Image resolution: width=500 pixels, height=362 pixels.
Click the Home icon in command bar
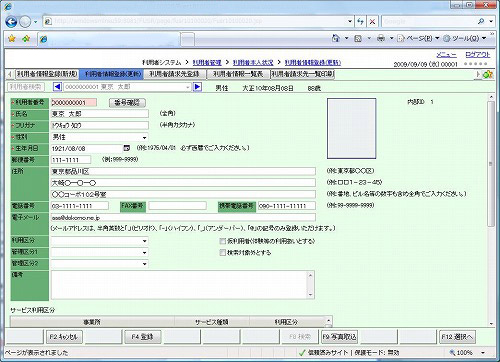pyautogui.click(x=336, y=38)
